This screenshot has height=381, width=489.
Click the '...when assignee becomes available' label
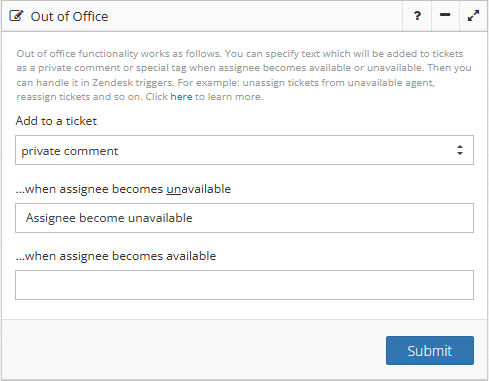pyautogui.click(x=116, y=256)
